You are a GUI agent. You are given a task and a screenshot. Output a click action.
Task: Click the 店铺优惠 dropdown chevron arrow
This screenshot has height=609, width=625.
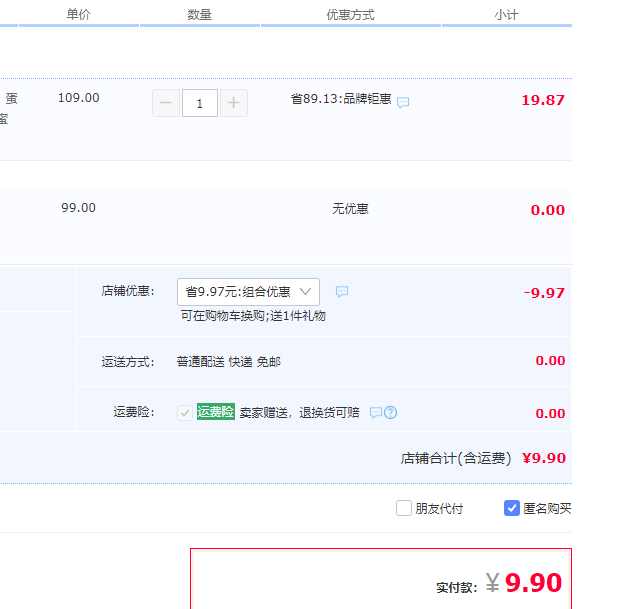[306, 292]
